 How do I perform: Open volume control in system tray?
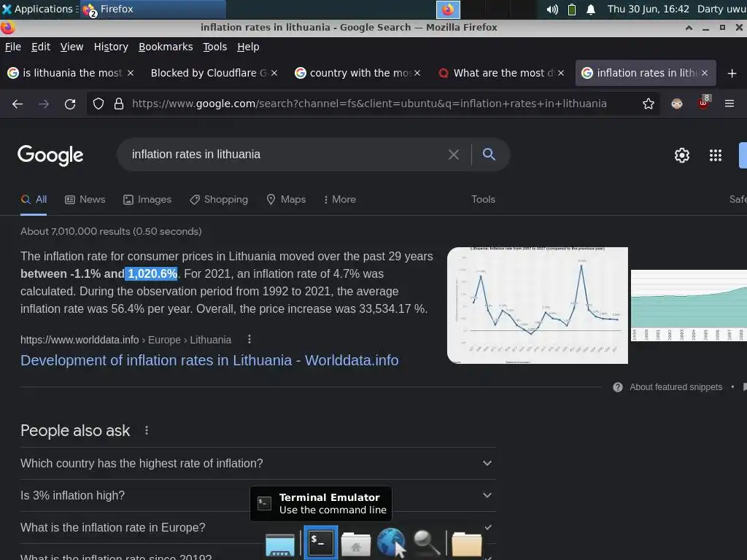coord(552,9)
